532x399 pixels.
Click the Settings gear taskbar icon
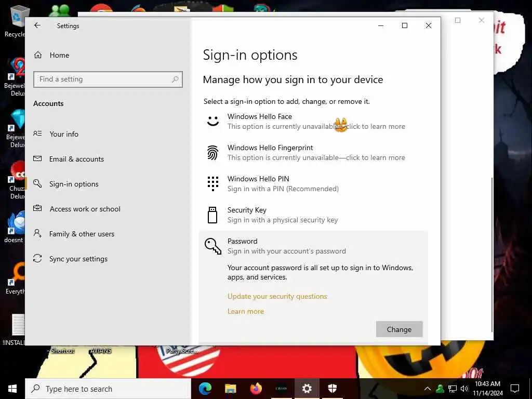[x=307, y=389]
